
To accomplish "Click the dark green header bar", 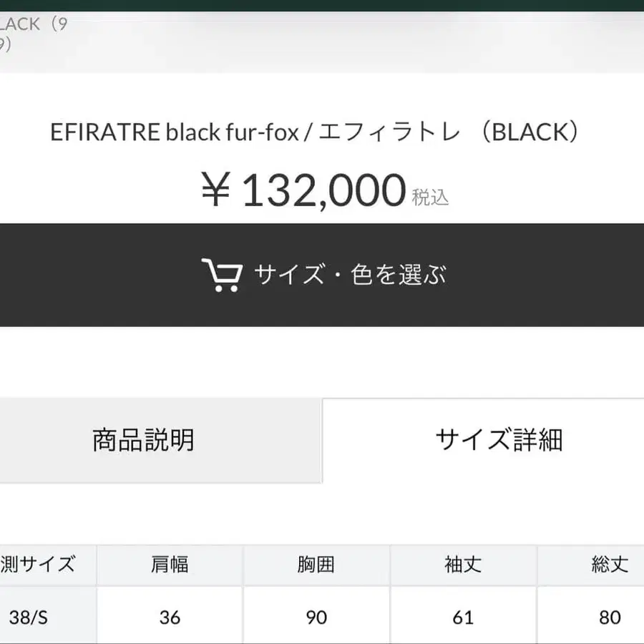I will click(322, 4).
